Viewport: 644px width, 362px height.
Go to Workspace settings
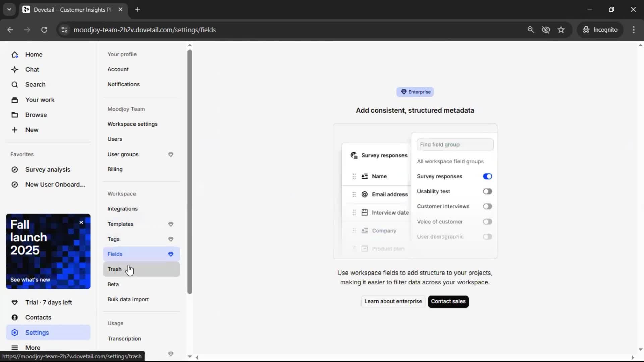pos(132,124)
